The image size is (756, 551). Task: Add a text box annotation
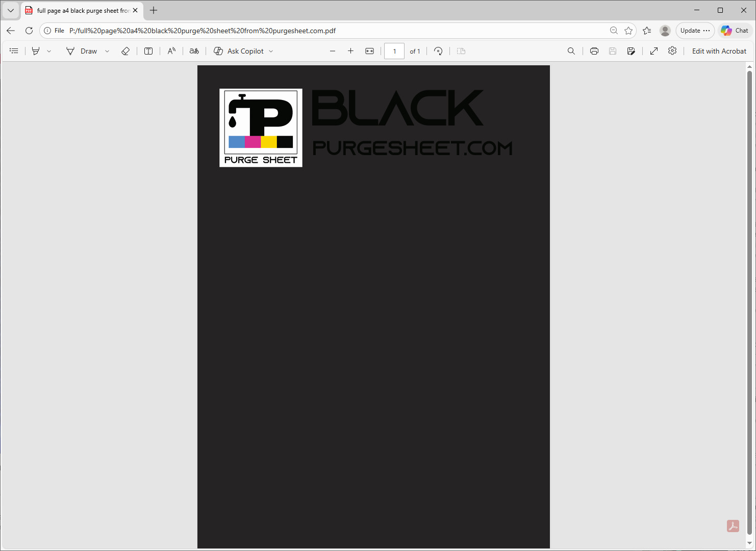(148, 51)
